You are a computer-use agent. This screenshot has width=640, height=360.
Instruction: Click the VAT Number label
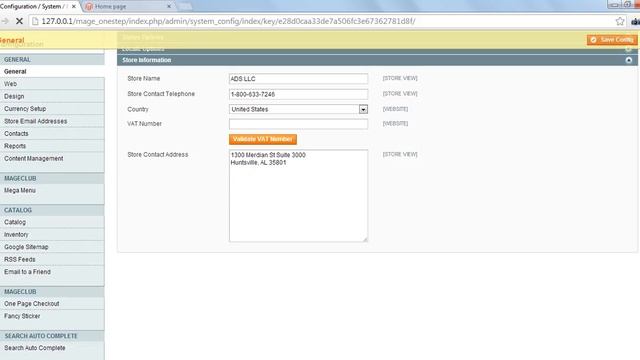(144, 124)
